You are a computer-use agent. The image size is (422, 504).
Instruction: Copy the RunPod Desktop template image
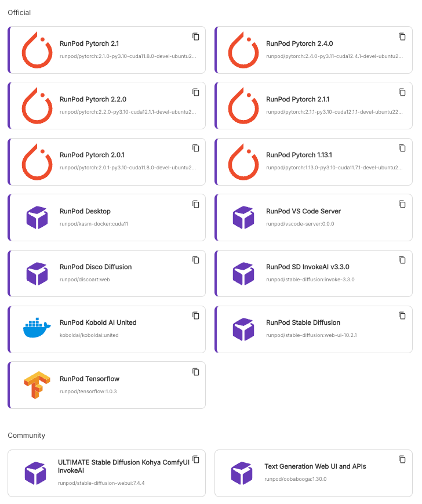(x=196, y=204)
